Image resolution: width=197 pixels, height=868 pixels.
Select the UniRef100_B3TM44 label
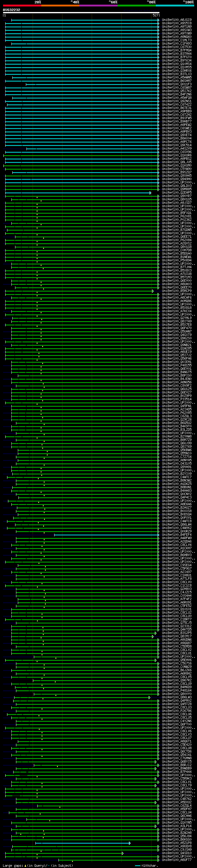tap(177, 54)
